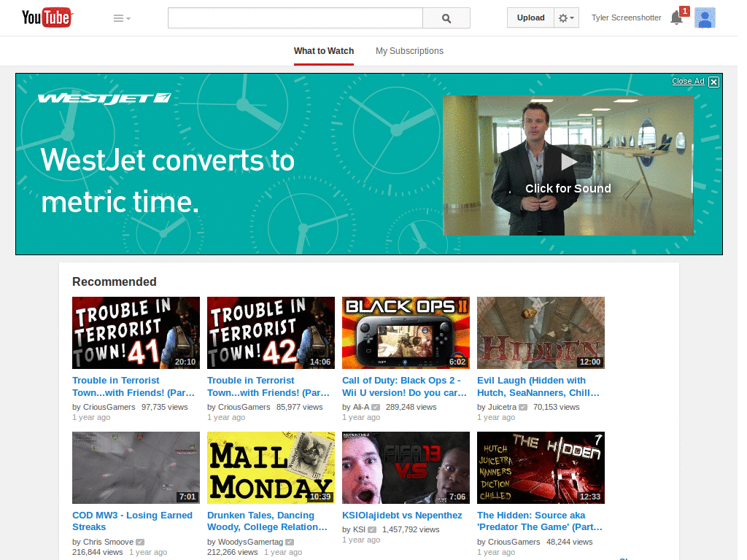This screenshot has width=747, height=560.
Task: Play the WestJet ad video
Action: pos(568,166)
